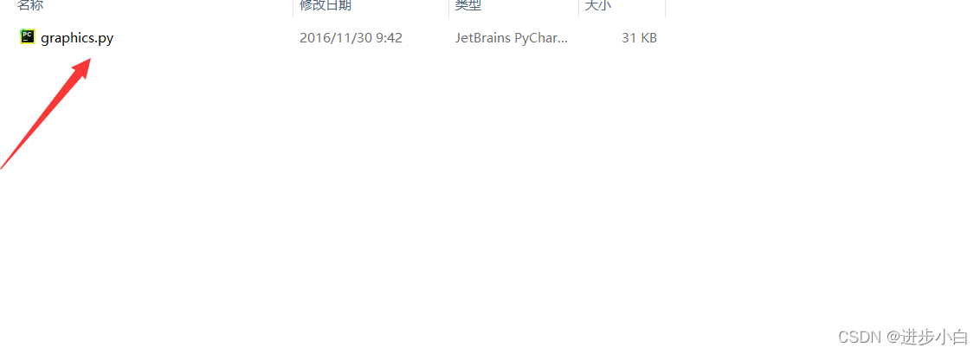Screen dimensions: 980x354
Task: Click the 2016/11/30 9:42 modified date cell
Action: tap(351, 38)
